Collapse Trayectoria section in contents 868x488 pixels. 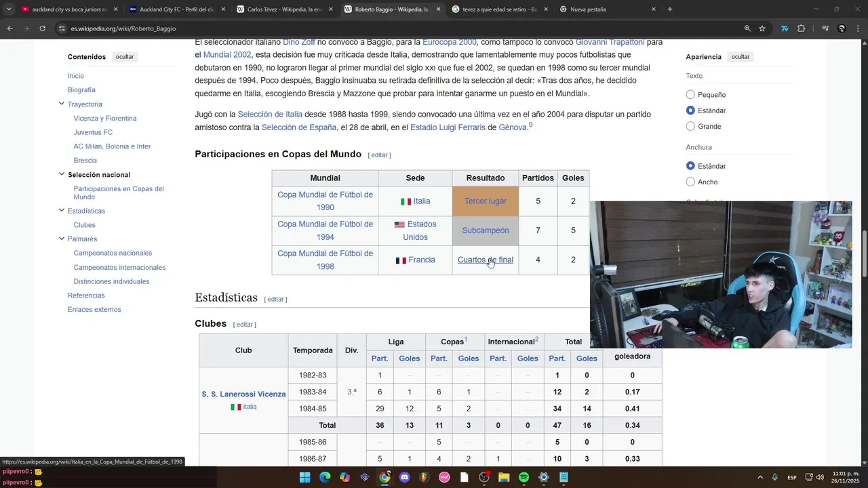[x=62, y=104]
